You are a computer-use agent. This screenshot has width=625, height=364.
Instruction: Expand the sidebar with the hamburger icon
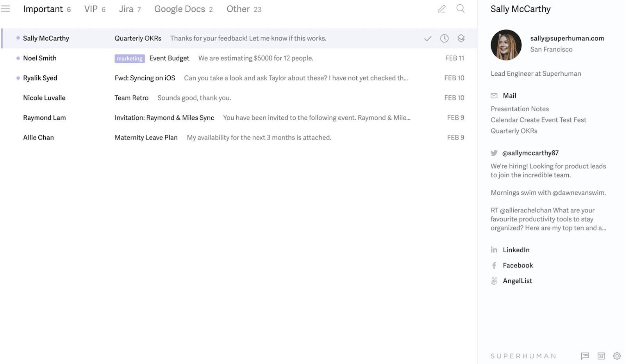[x=6, y=9]
